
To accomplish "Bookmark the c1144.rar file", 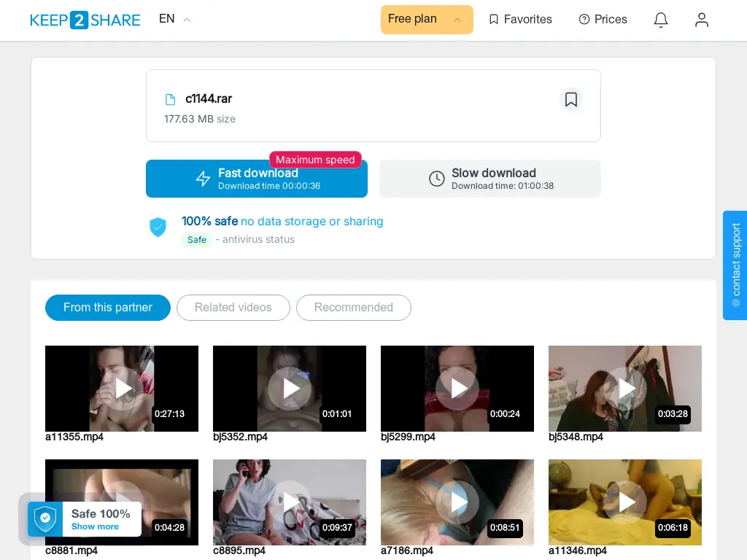I will pos(570,99).
